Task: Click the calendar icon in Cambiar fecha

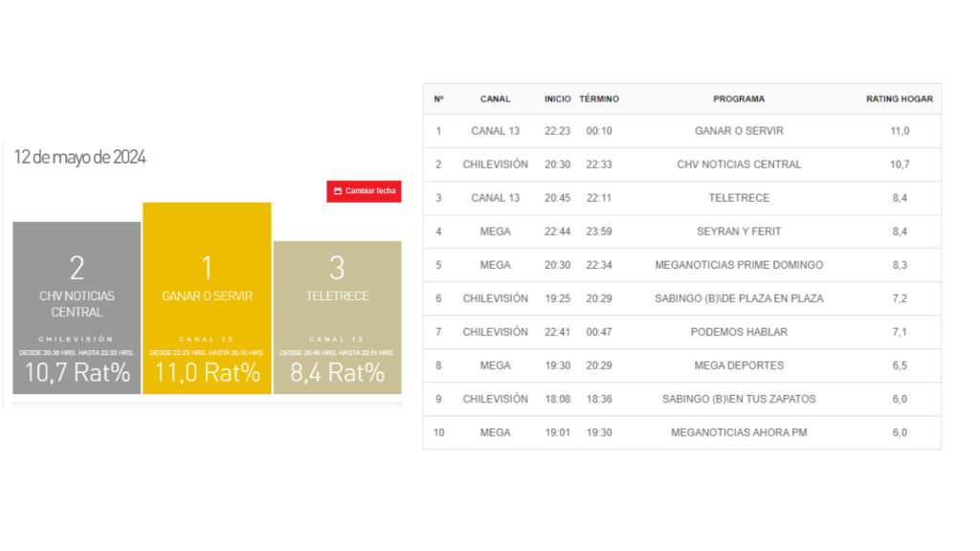Action: (x=338, y=191)
